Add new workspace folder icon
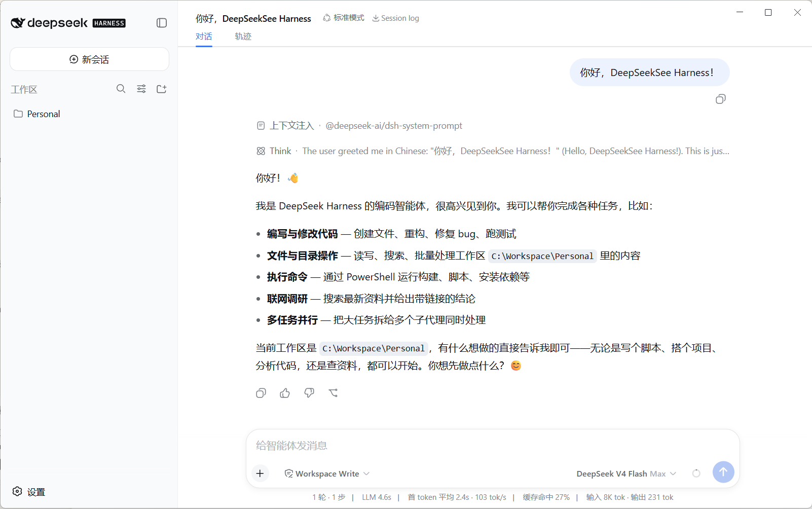Image resolution: width=812 pixels, height=509 pixels. (x=162, y=89)
